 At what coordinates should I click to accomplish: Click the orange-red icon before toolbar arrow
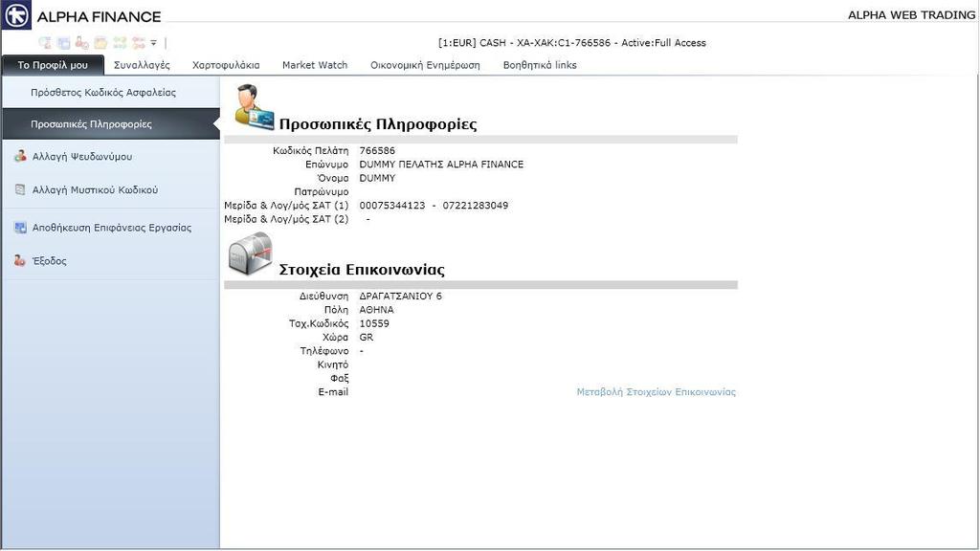click(x=138, y=42)
